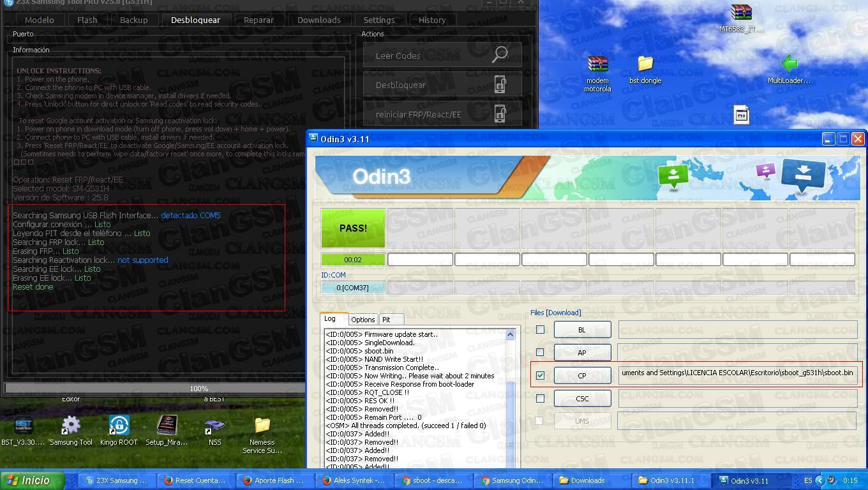Click the empty BL file path field
The image size is (868, 490).
(x=737, y=329)
